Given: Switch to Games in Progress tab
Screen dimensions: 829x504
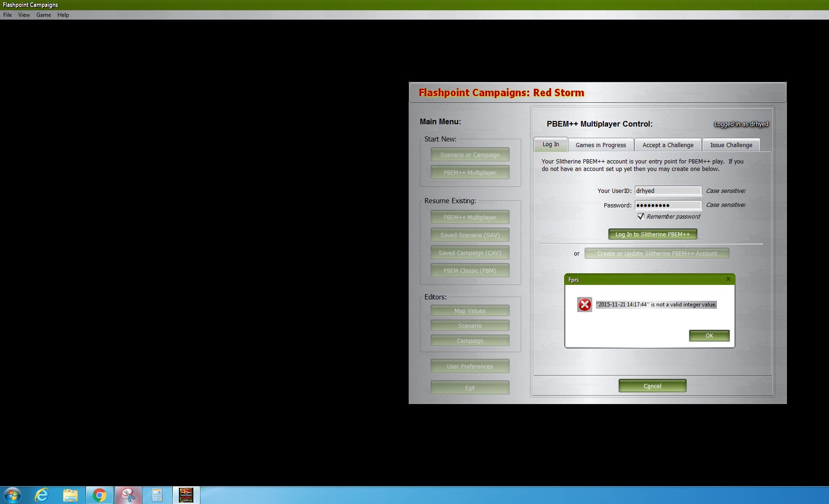Looking at the screenshot, I should point(601,145).
